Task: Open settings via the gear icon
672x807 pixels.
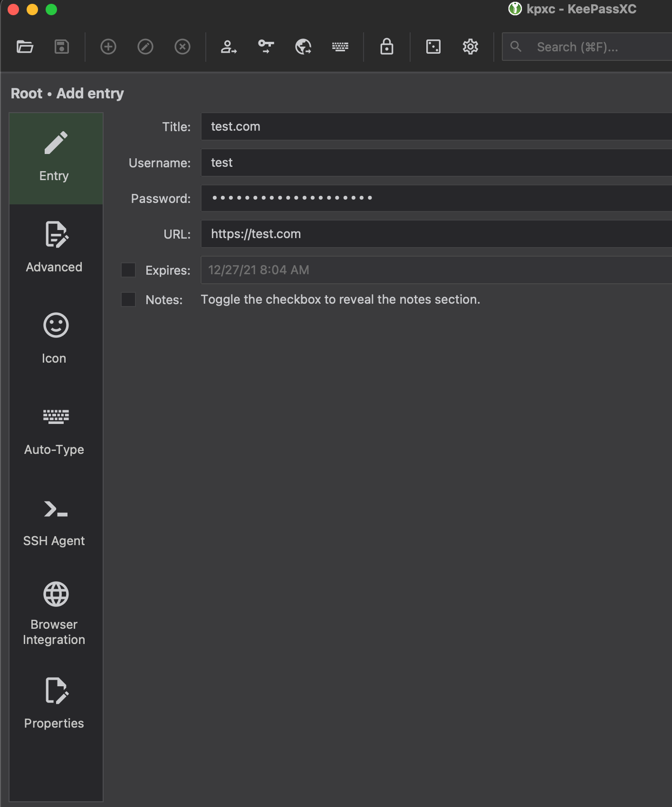Action: (x=470, y=47)
